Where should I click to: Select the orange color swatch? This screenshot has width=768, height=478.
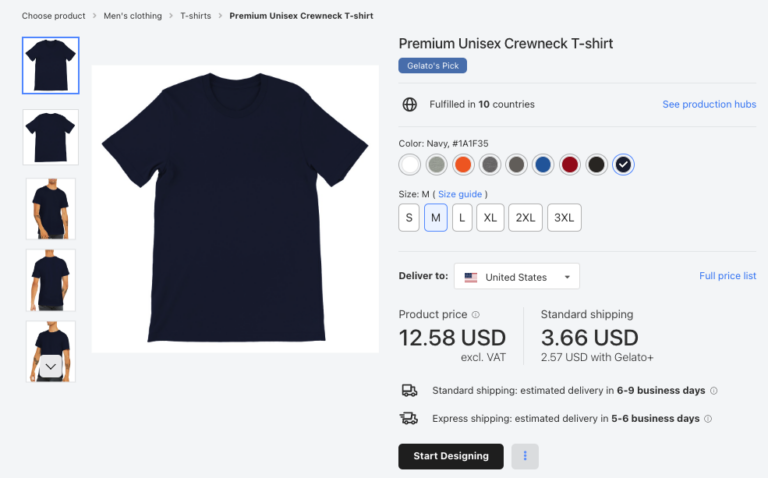click(x=463, y=164)
